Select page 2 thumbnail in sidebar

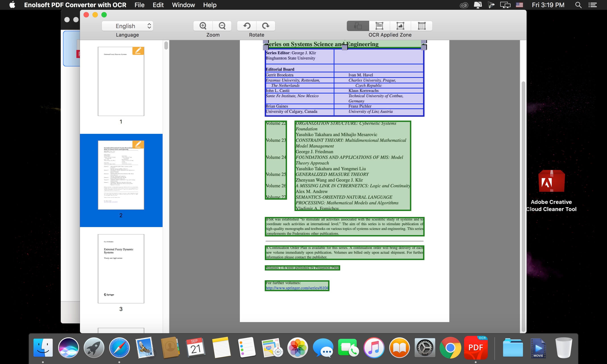121,180
